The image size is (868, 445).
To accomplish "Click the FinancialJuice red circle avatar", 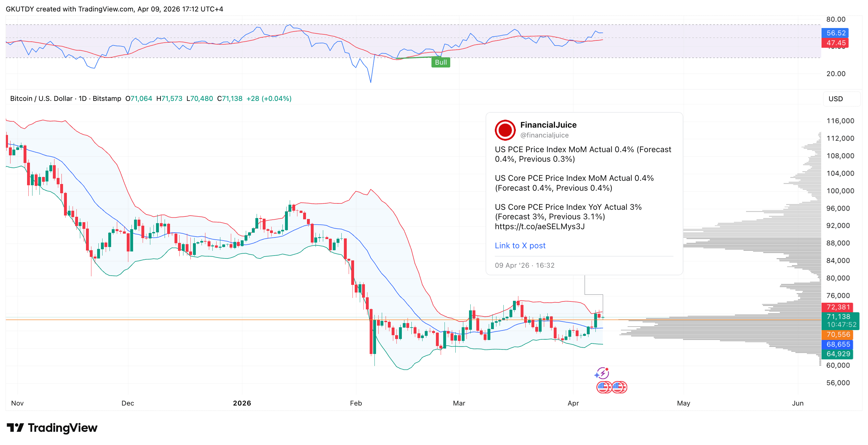I will [x=505, y=130].
